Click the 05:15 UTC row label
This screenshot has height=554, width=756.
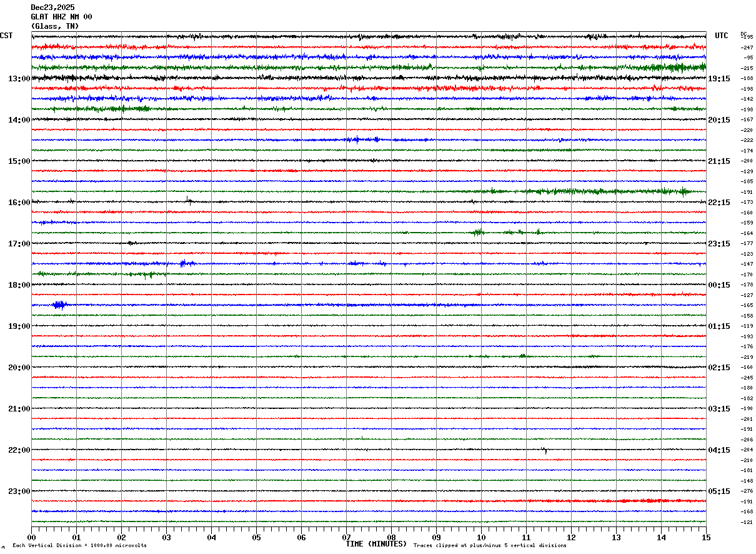coord(719,491)
